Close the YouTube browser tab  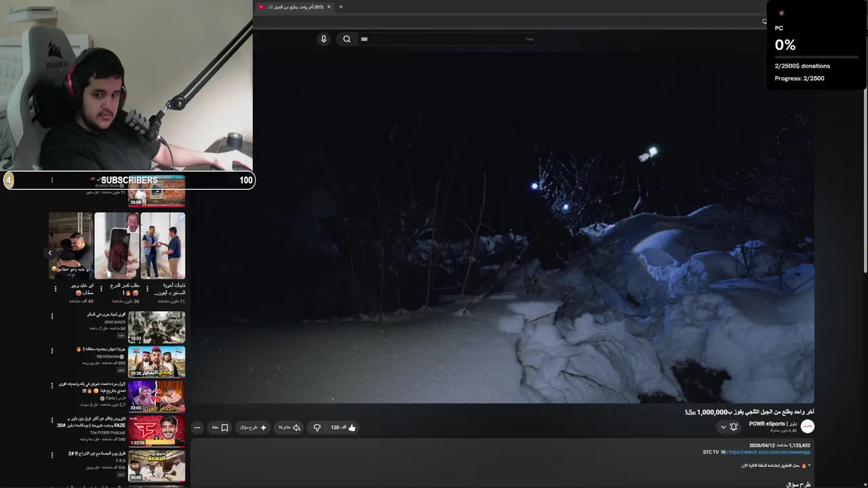[329, 7]
